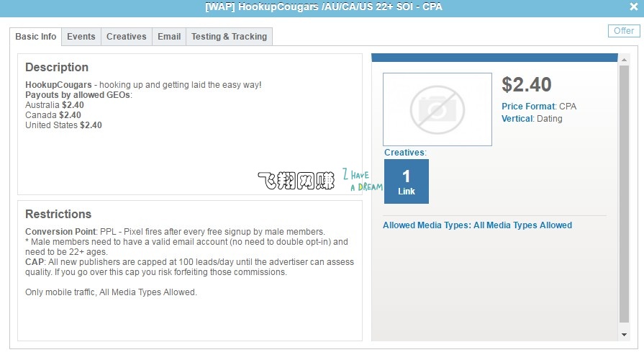Close the offer dialog with X
Screen dimensions: 644x360
coord(632,7)
